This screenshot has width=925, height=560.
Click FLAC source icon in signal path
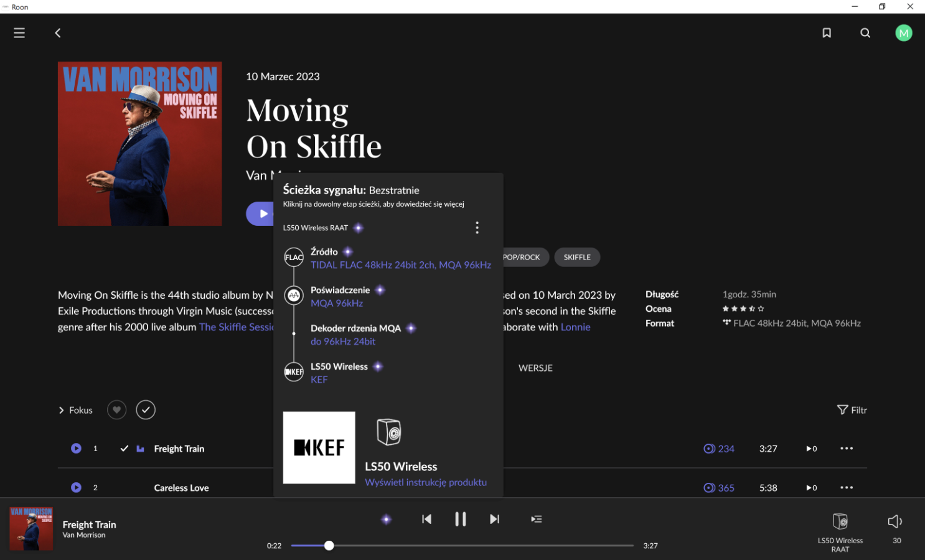point(294,257)
